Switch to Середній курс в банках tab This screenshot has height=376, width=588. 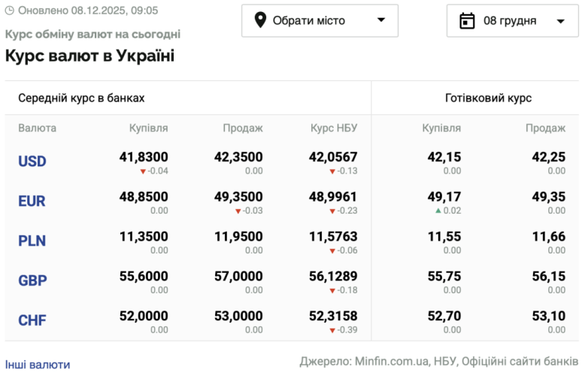(x=81, y=98)
